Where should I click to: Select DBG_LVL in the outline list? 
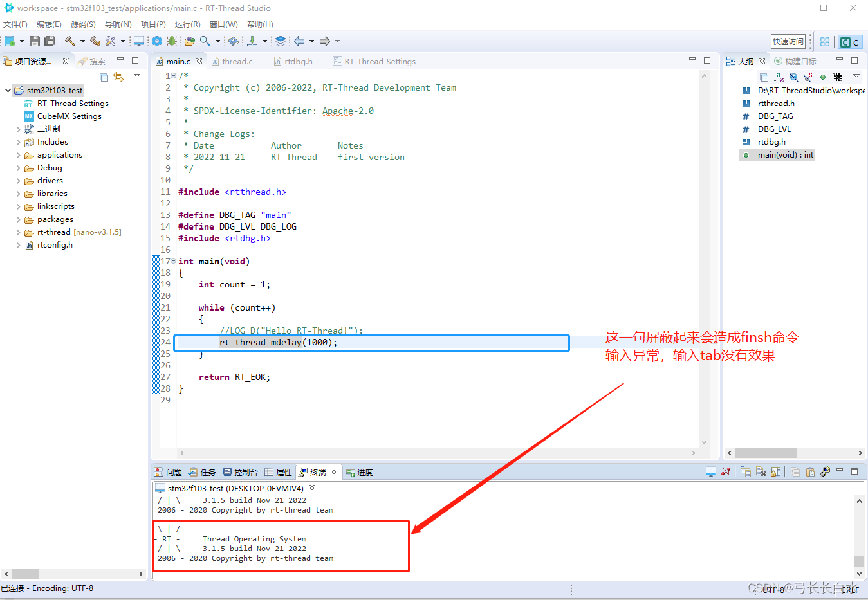774,129
